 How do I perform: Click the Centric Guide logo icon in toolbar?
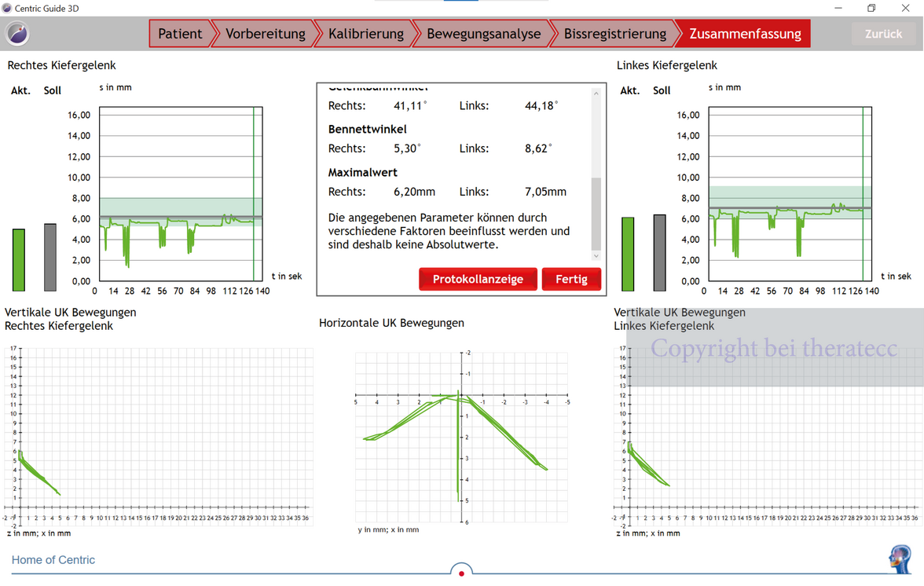click(x=17, y=34)
